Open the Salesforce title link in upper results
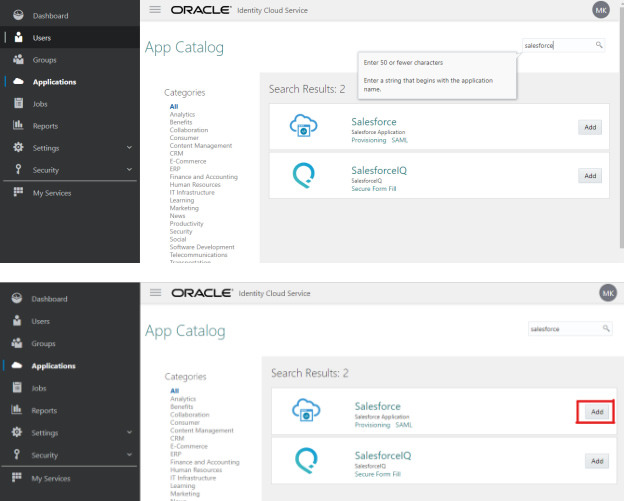624x501 pixels. point(374,122)
